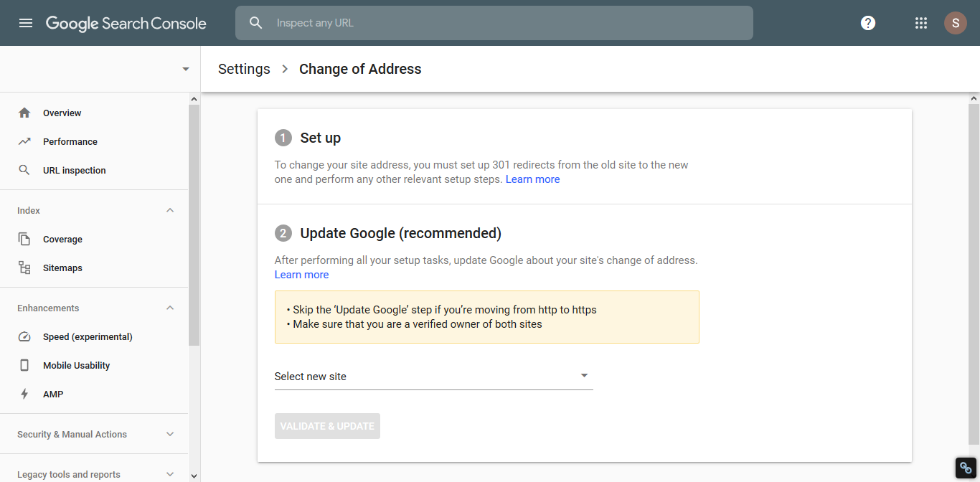The width and height of the screenshot is (980, 482).
Task: Click the Inspect any URL search field
Action: 502,23
